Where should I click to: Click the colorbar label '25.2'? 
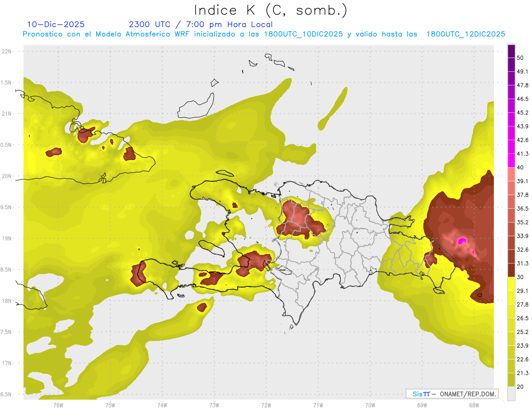523,332
